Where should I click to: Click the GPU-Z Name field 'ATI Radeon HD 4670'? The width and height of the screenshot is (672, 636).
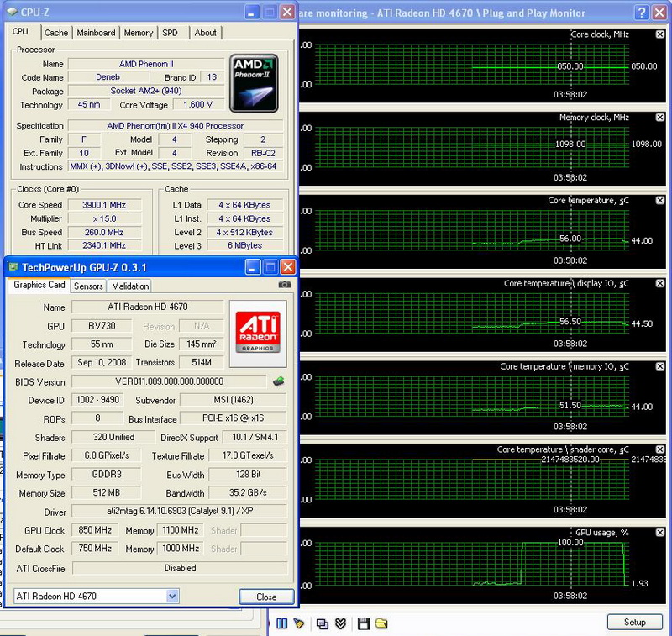[148, 307]
